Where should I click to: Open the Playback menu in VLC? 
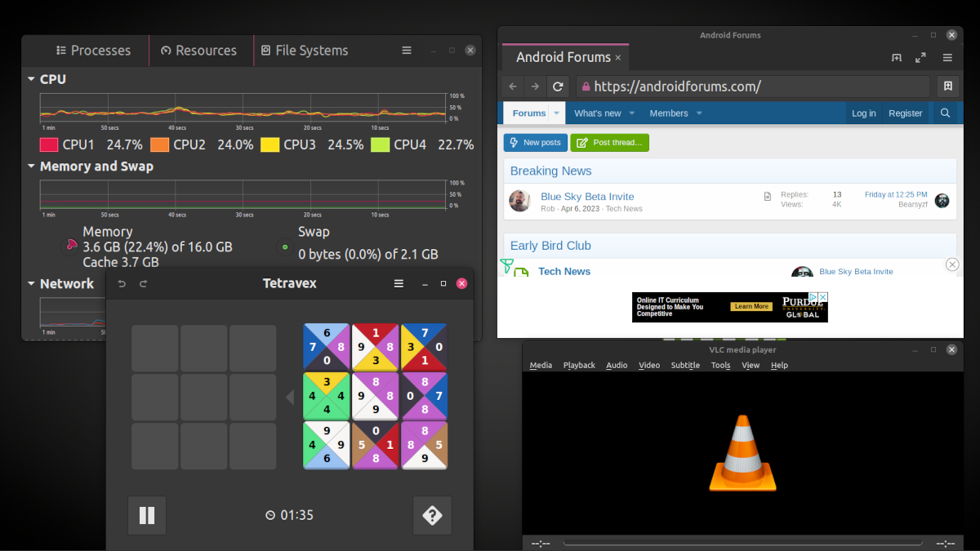pyautogui.click(x=579, y=366)
